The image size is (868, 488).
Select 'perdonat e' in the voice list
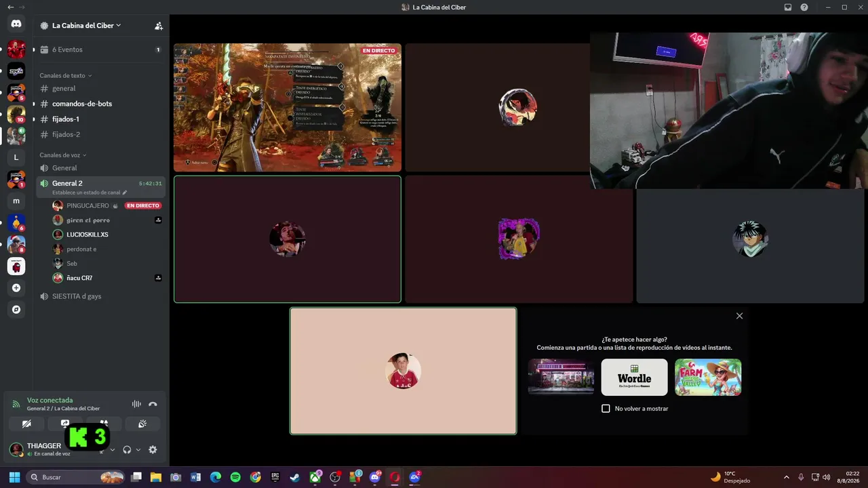click(107, 249)
